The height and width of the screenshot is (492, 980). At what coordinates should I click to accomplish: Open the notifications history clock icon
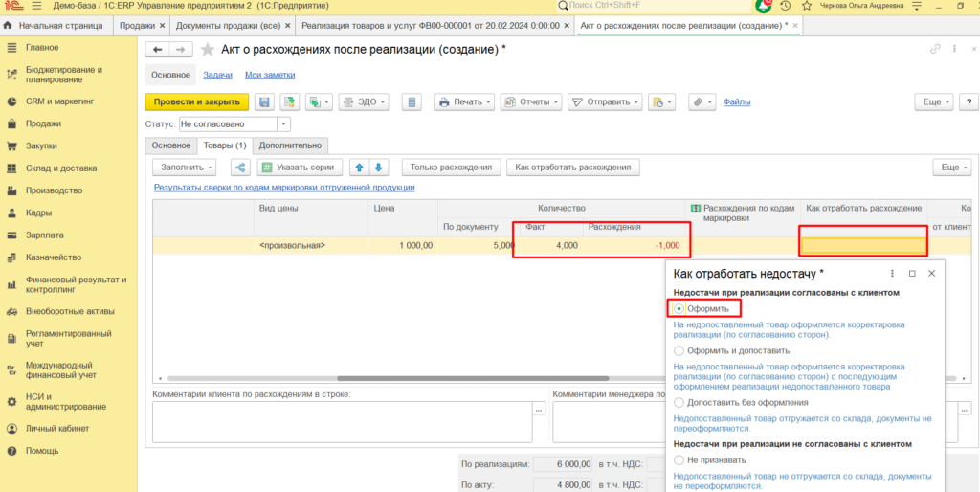point(785,6)
